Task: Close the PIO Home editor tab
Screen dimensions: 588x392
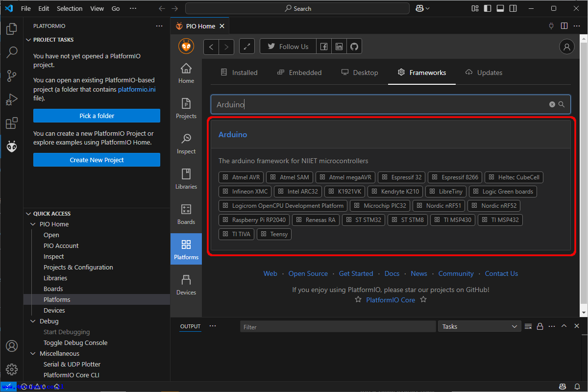Action: (x=222, y=26)
